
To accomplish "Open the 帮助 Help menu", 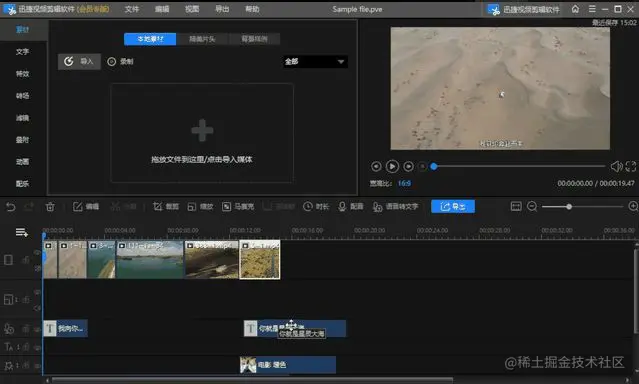I will 252,9.
